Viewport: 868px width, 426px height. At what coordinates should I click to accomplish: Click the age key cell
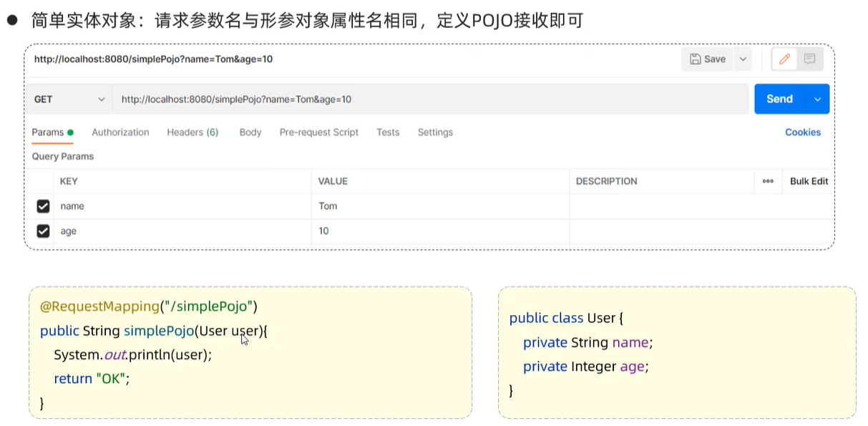(182, 231)
